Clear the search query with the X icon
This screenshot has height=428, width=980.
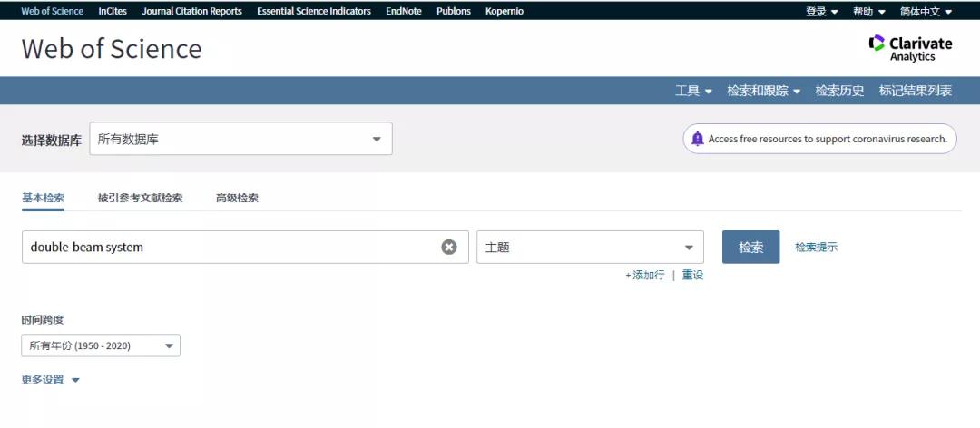(x=449, y=248)
